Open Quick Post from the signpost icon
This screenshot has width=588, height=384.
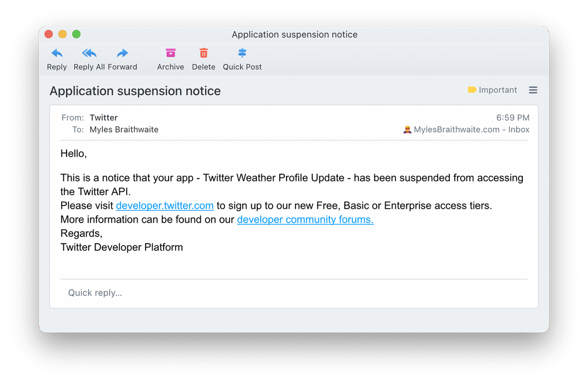coord(242,53)
